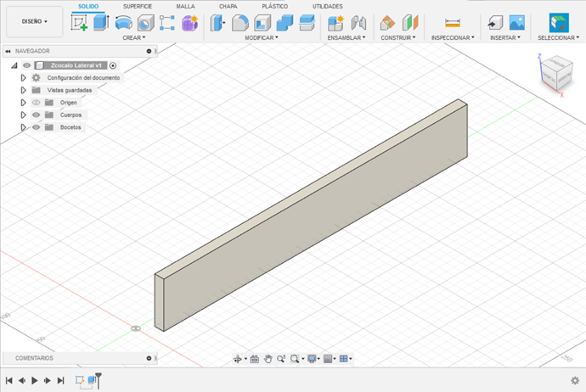The height and width of the screenshot is (392, 586).
Task: Select the Fillet tool
Action: [x=240, y=23]
